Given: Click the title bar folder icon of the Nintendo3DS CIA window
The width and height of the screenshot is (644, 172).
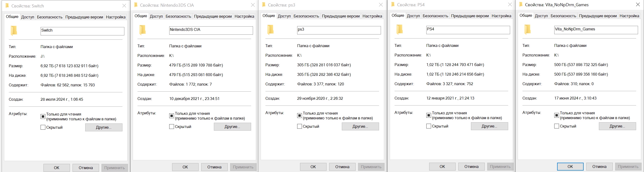Looking at the screenshot, I should 136,5.
